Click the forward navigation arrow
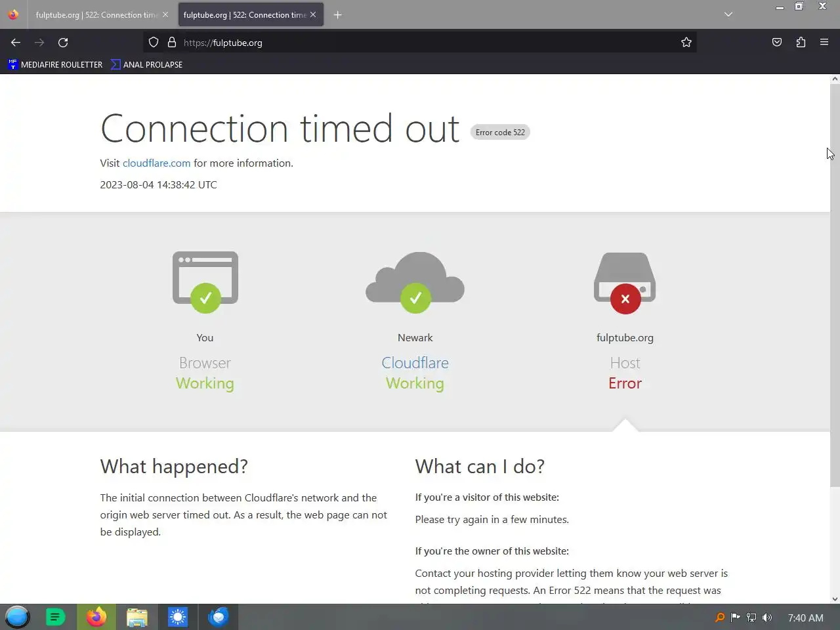 point(39,43)
